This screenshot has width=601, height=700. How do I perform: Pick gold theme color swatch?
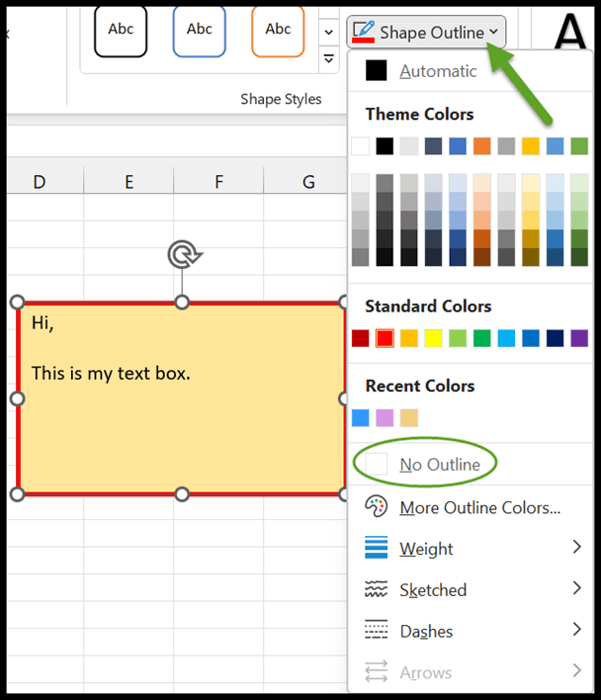(531, 146)
